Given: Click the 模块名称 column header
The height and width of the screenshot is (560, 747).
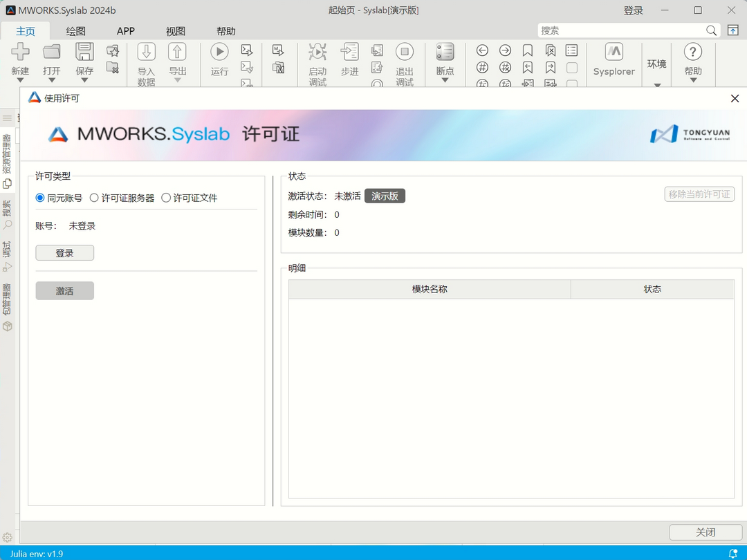Looking at the screenshot, I should tap(430, 289).
